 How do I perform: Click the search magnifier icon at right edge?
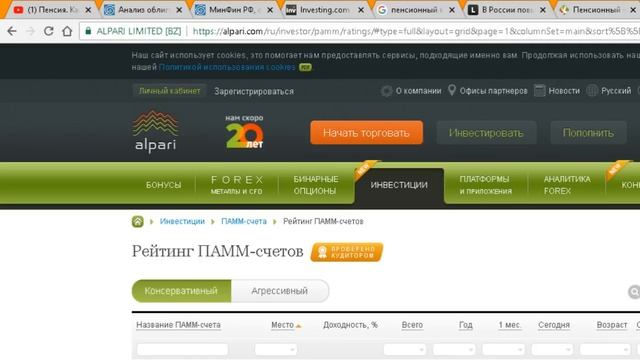[x=634, y=291]
